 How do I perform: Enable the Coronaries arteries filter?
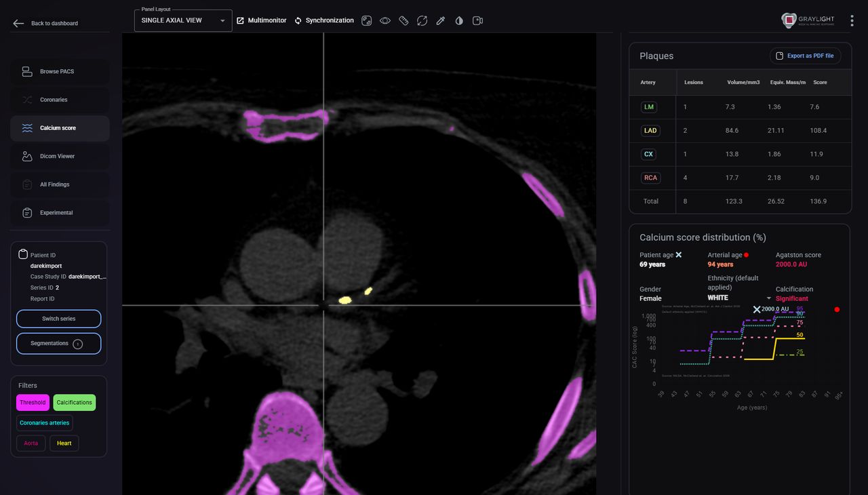coord(45,423)
